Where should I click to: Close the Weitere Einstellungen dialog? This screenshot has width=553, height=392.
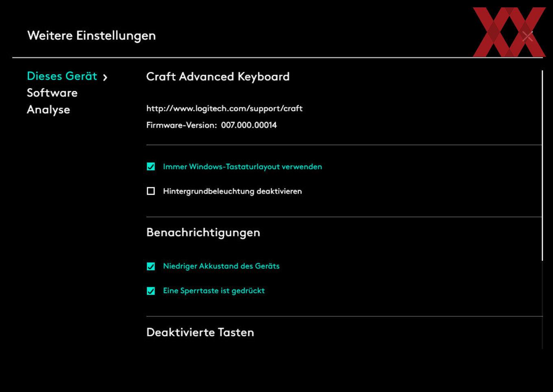pos(527,36)
